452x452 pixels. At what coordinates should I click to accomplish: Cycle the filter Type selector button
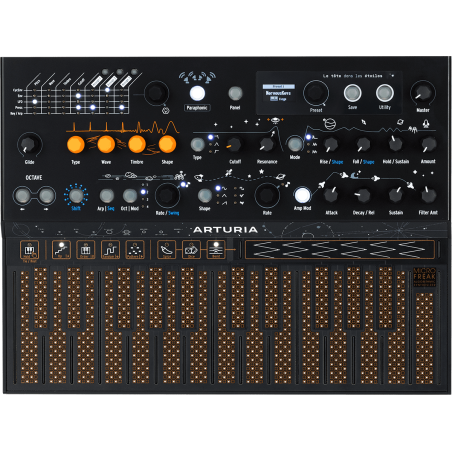click(197, 145)
